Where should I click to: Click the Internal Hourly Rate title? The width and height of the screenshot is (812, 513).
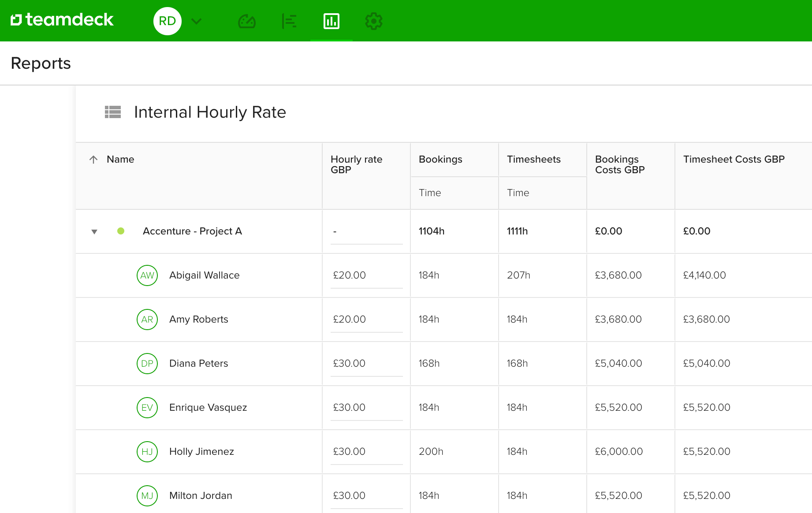(x=210, y=112)
